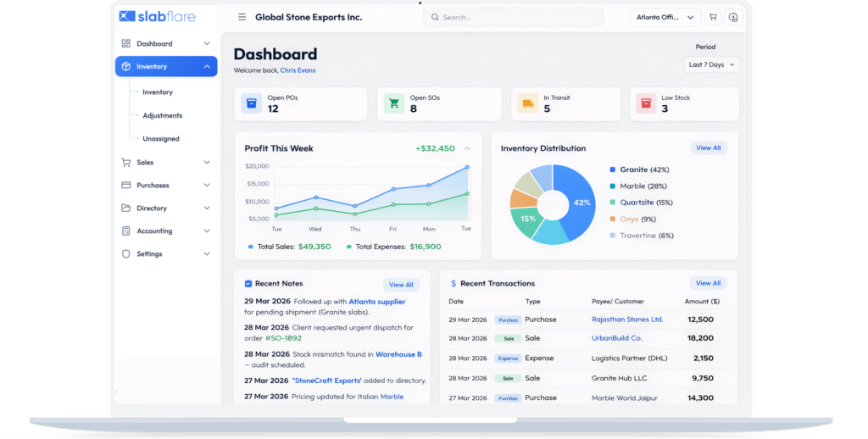The width and height of the screenshot is (868, 439).
Task: Click the Recent Transactions dollar icon
Action: click(x=453, y=283)
